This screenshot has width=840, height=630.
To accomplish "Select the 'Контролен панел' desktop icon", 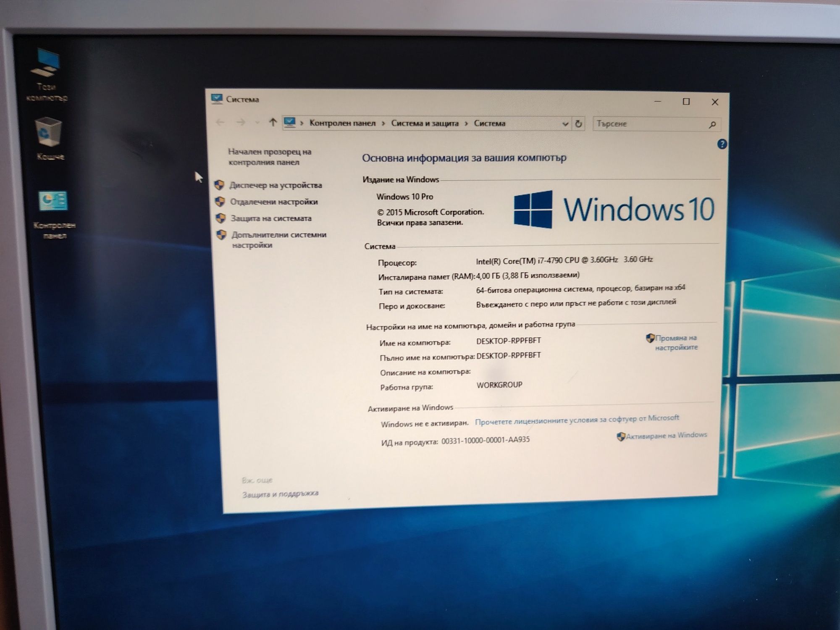I will coord(53,215).
